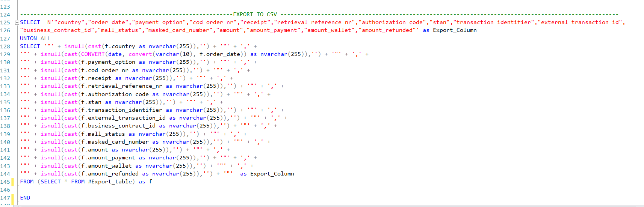Click Export_Column alias on line 144
The height and width of the screenshot is (207, 644).
coord(272,174)
